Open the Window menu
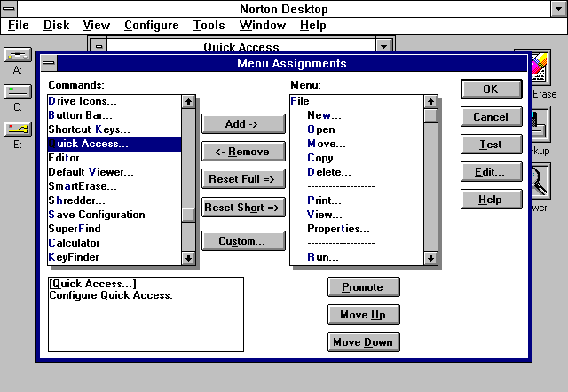This screenshot has width=568, height=392. click(263, 26)
